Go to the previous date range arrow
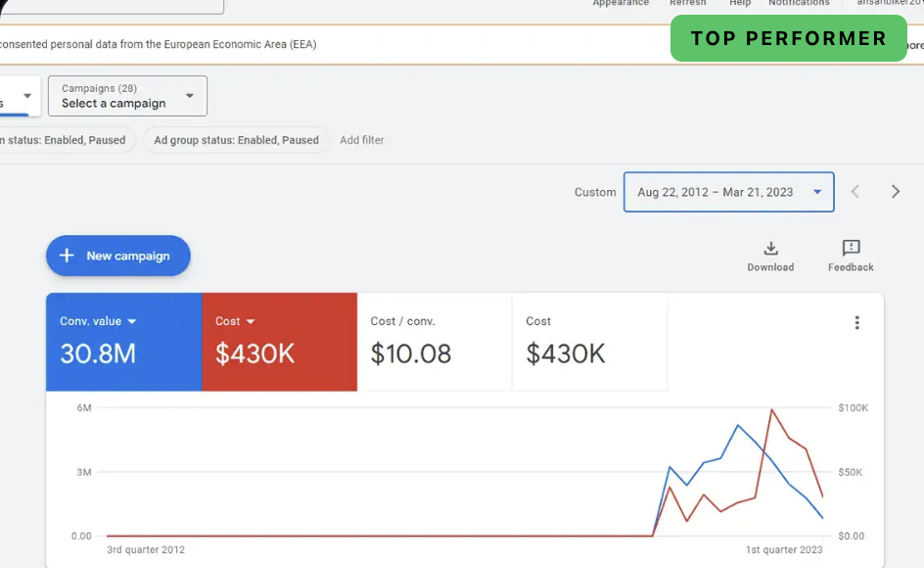Screen dimensions: 924x568 [x=855, y=192]
